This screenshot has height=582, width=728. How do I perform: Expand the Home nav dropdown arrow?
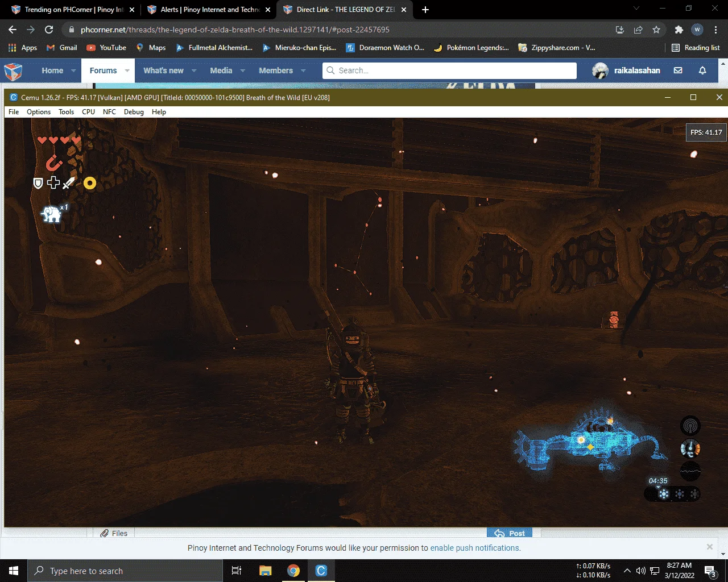click(x=73, y=70)
